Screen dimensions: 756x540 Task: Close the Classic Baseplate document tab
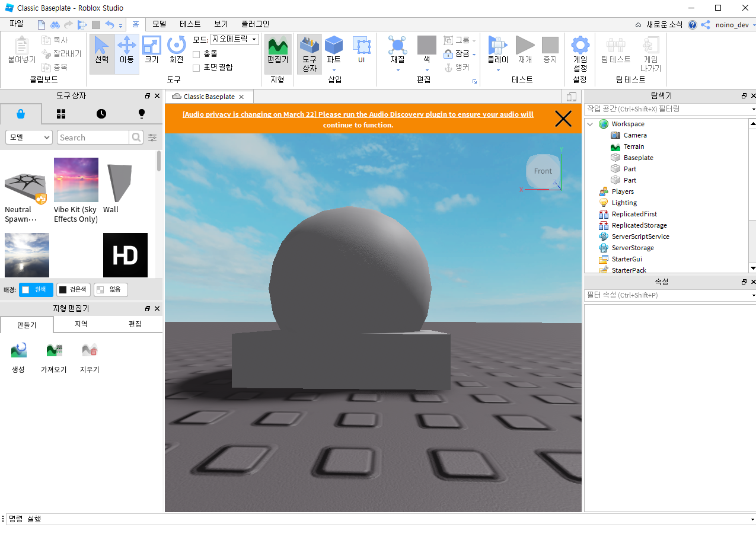pyautogui.click(x=241, y=97)
